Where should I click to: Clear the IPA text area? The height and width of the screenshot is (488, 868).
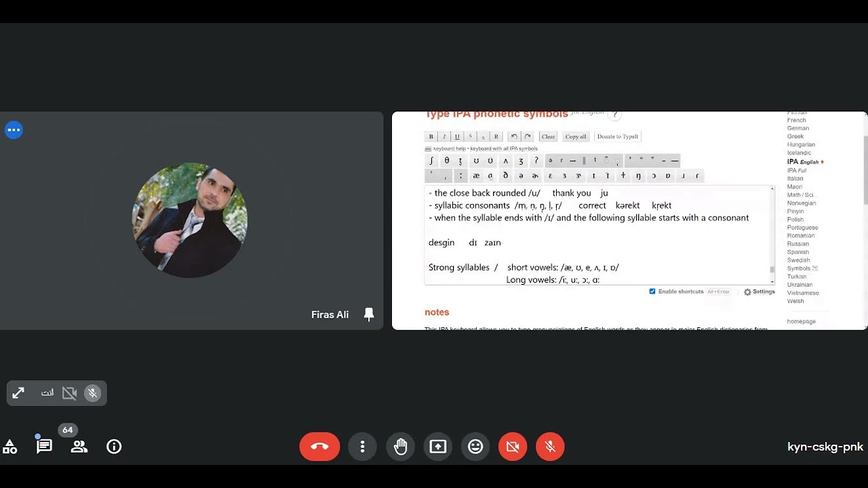pos(548,136)
